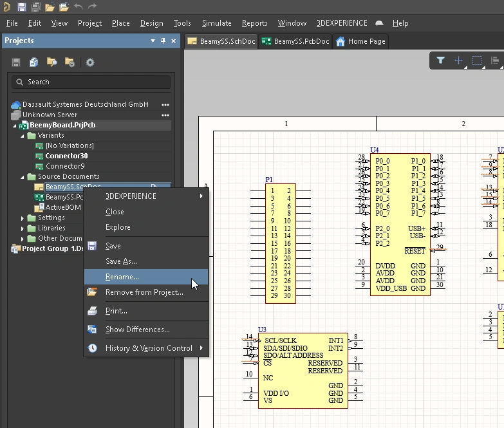Click History clock icon in context menu
This screenshot has width=504, height=428.
92,348
